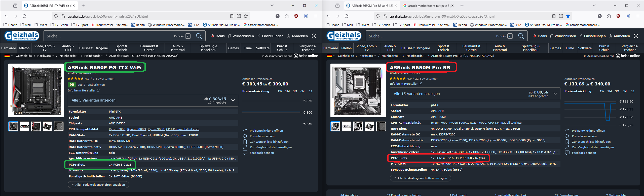
Task: Open new tab plus in left window
Action: [83, 6]
